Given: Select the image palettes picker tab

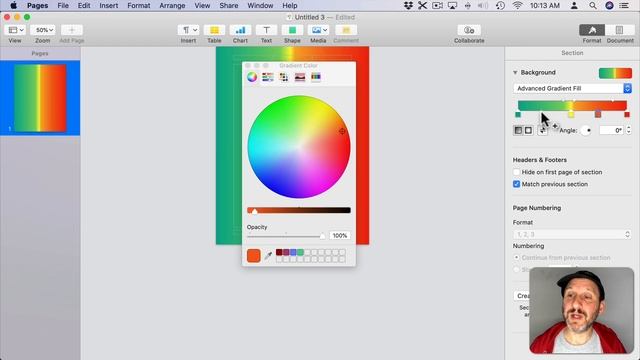Looking at the screenshot, I should [x=300, y=77].
